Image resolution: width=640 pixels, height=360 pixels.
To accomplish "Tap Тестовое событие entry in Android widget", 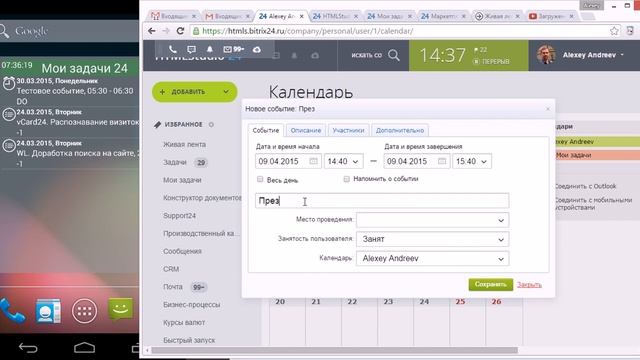I will (69, 91).
